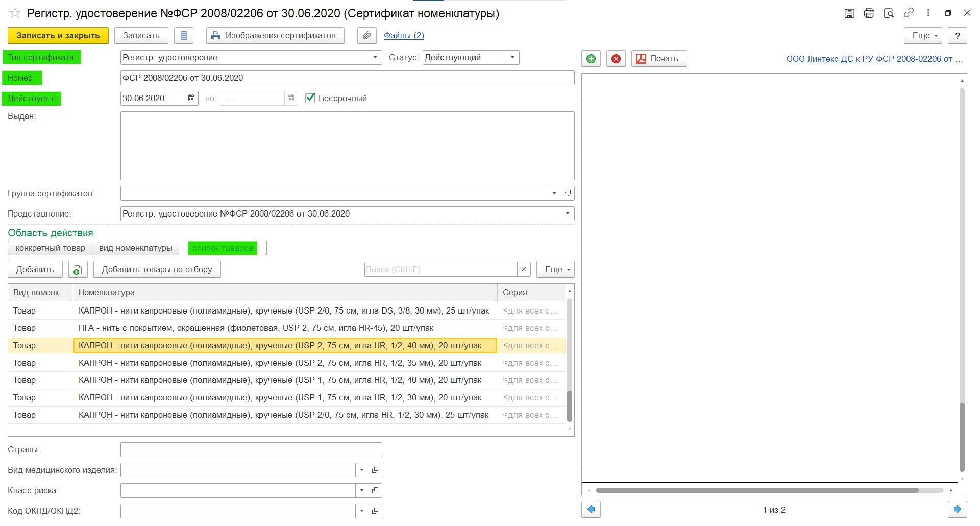This screenshot has height=526, width=980.
Task: Click the favorite star icon in title
Action: pyautogui.click(x=15, y=13)
